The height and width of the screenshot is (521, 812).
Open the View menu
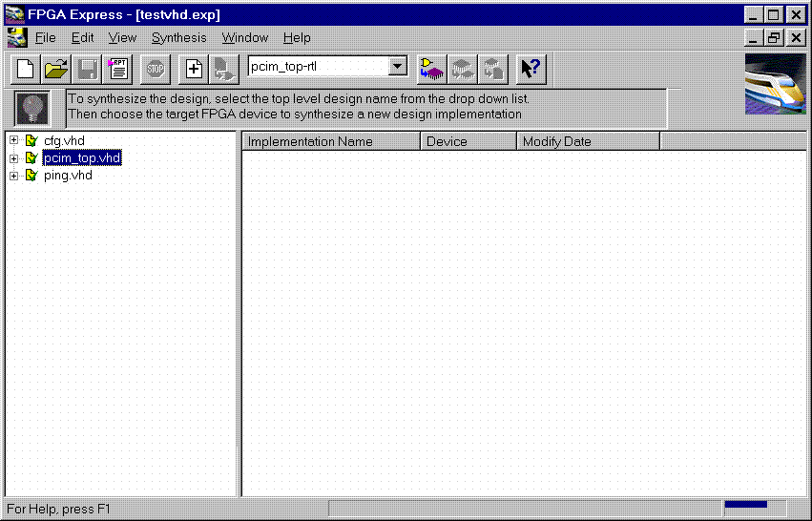[x=122, y=38]
